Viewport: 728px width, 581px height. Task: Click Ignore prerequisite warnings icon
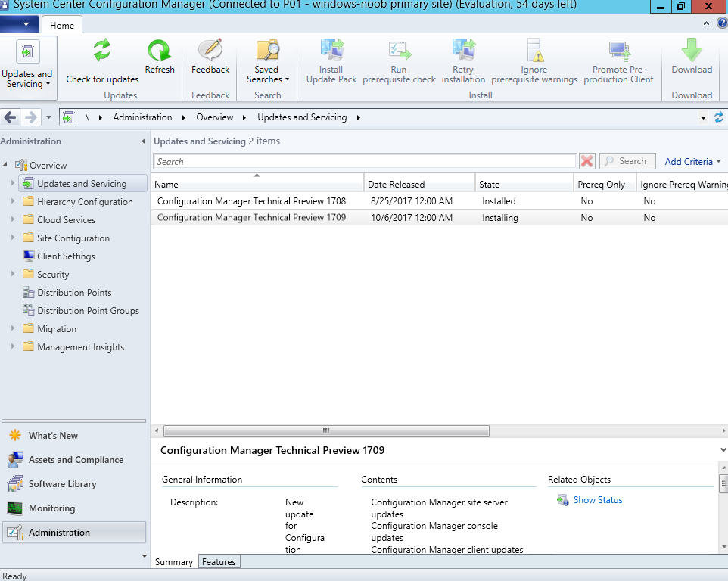(534, 50)
